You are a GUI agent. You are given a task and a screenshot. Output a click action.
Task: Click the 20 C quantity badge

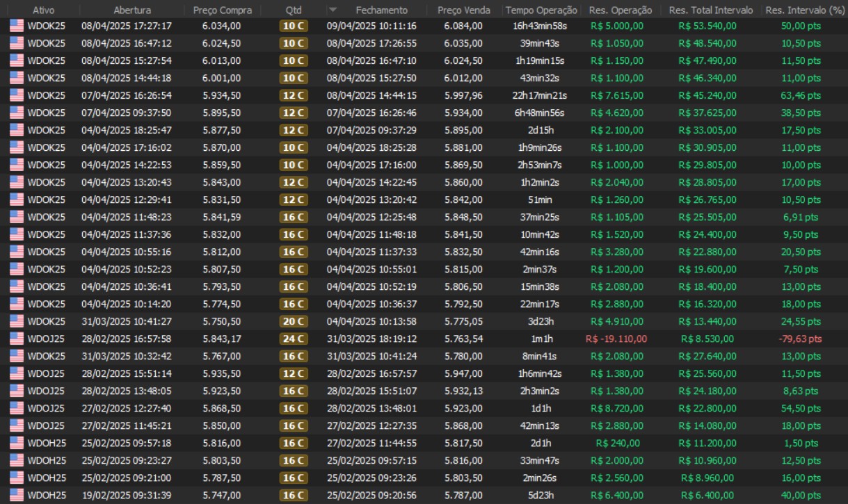293,321
